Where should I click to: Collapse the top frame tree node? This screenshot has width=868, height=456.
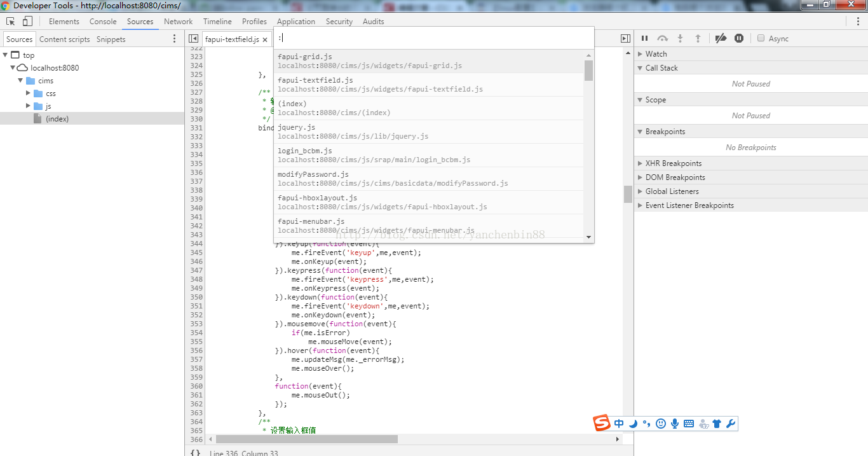(6, 55)
